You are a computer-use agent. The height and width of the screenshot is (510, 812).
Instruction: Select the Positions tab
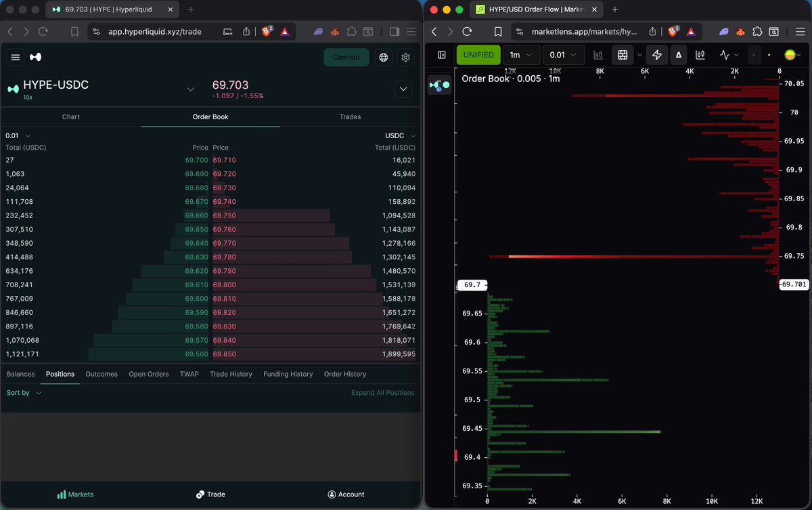click(x=60, y=374)
